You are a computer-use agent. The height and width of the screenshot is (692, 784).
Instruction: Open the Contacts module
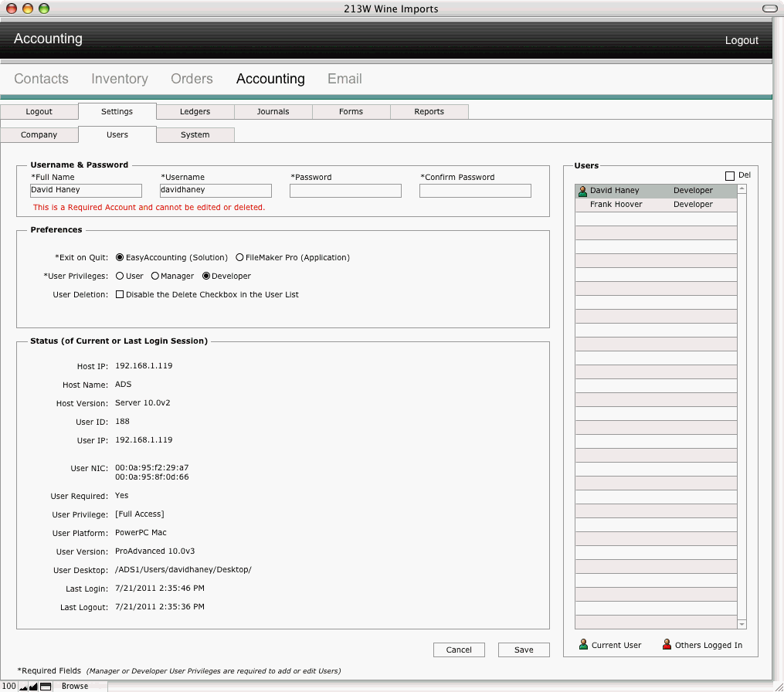41,79
